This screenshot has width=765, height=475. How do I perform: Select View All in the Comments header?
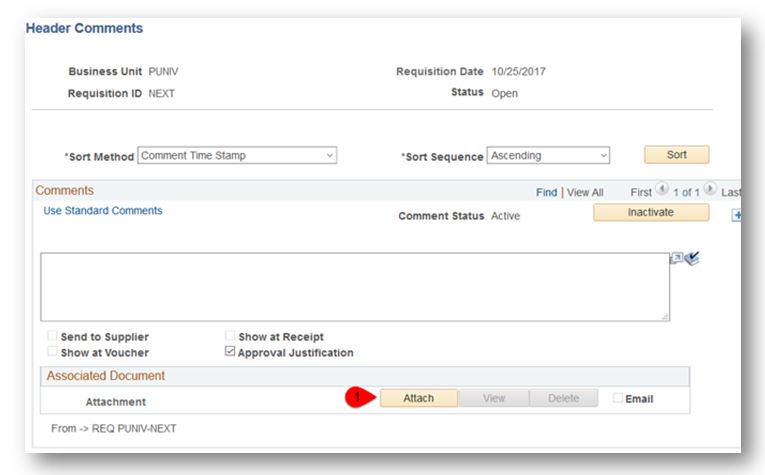click(x=585, y=190)
